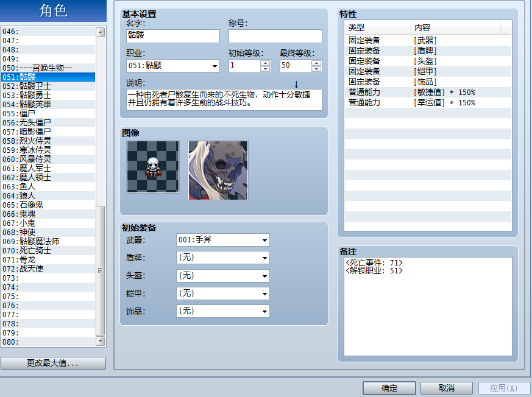Click the 类型 column header in traits
The width and height of the screenshot is (532, 397).
tap(378, 27)
